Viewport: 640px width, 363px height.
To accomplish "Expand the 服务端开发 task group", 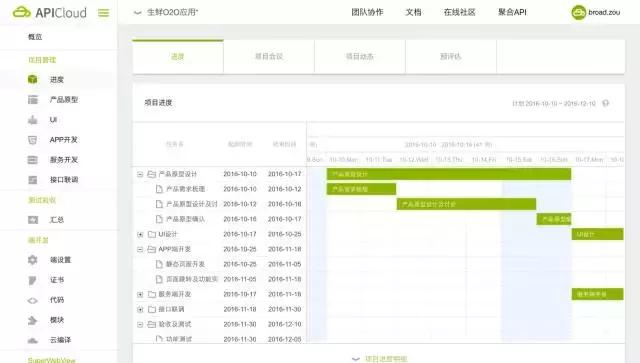I will coord(140,294).
